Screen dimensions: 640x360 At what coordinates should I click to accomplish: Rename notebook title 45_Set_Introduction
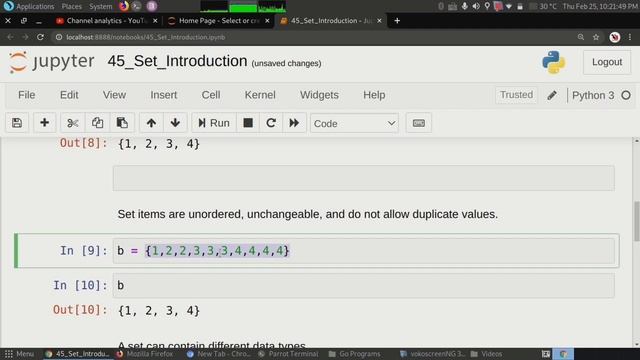tap(177, 61)
